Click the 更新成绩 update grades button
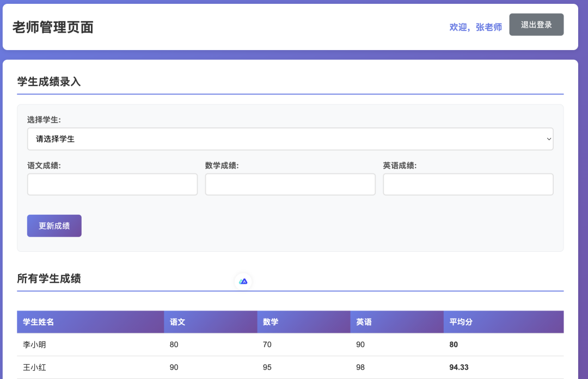The image size is (588, 379). point(54,226)
